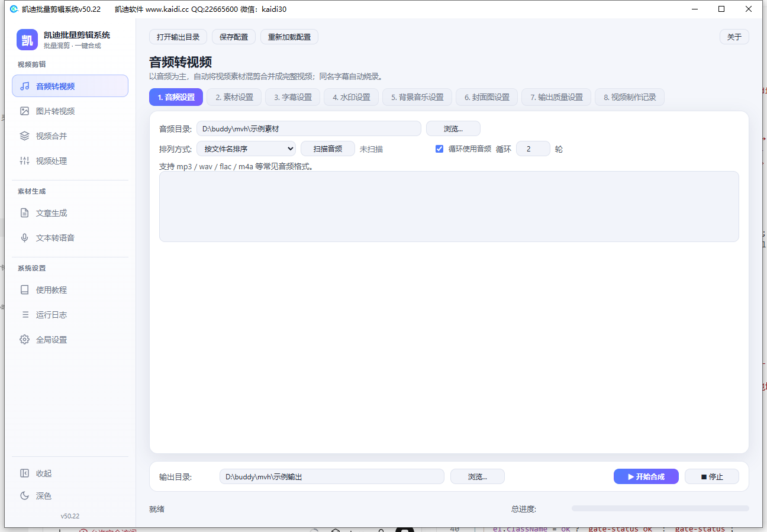Open 文本转语音 in the sidebar
This screenshot has height=532, width=767.
(x=70, y=237)
